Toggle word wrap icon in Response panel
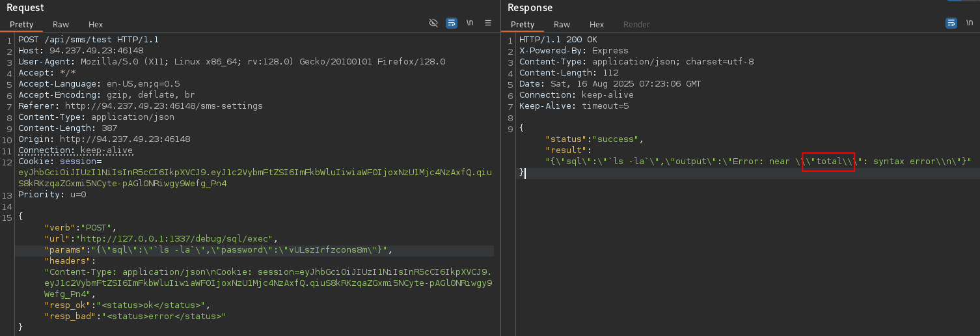 coord(951,23)
